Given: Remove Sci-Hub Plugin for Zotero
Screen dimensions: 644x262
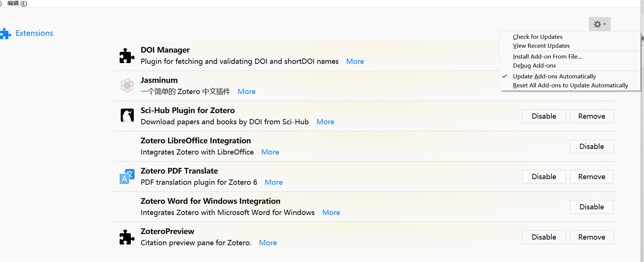Looking at the screenshot, I should 592,116.
